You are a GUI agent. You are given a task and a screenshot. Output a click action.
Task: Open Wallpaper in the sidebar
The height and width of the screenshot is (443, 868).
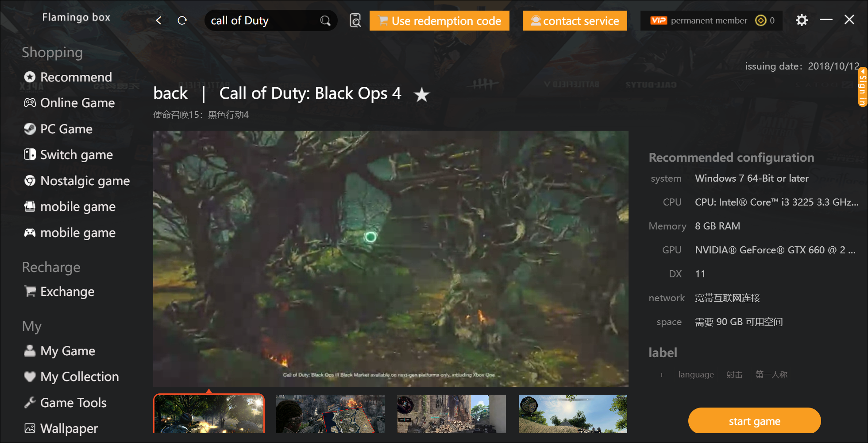point(61,428)
